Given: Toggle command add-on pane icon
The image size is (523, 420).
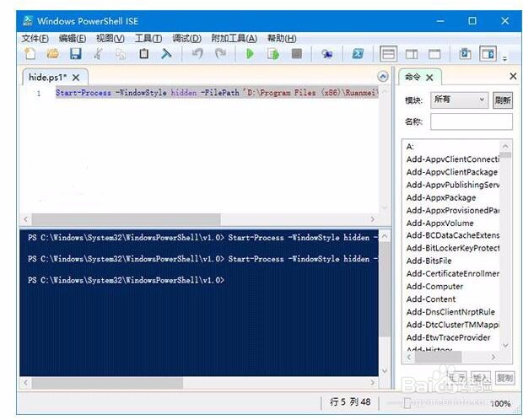Looking at the screenshot, I should [488, 54].
